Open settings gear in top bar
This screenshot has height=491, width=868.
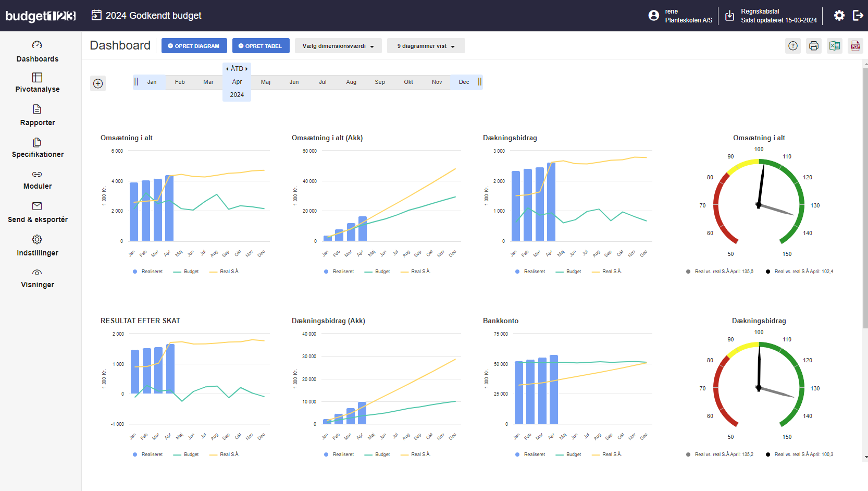click(x=839, y=16)
